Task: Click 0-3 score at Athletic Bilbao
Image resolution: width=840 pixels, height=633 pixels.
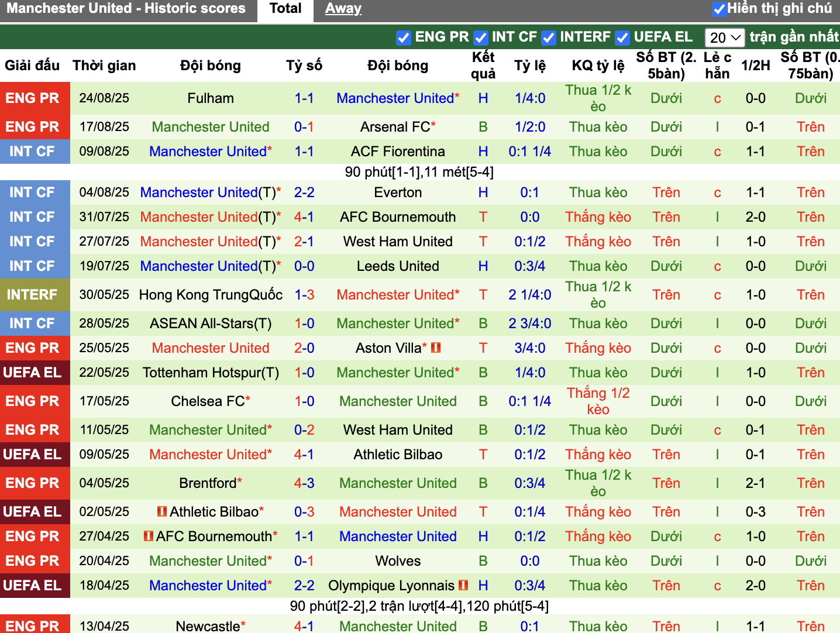Action: 304,512
